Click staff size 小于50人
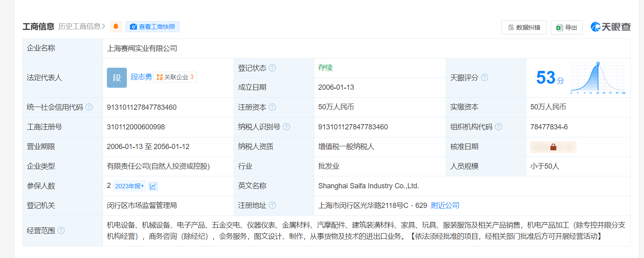Screen dimensions: 644x258 coord(544,166)
